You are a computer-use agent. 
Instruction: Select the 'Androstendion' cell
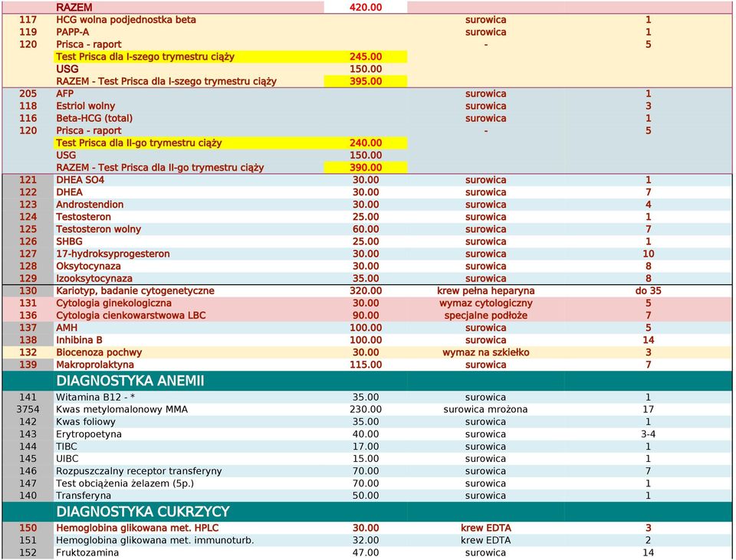[90, 205]
